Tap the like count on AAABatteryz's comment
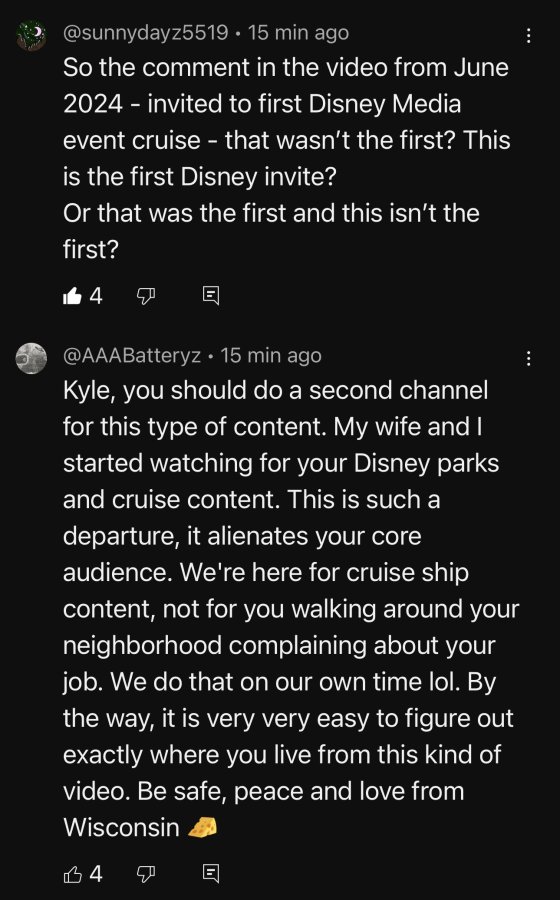 [x=96, y=874]
